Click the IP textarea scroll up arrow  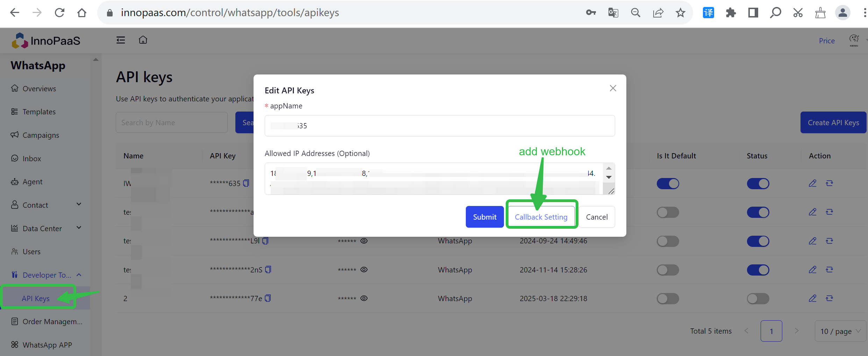[609, 168]
